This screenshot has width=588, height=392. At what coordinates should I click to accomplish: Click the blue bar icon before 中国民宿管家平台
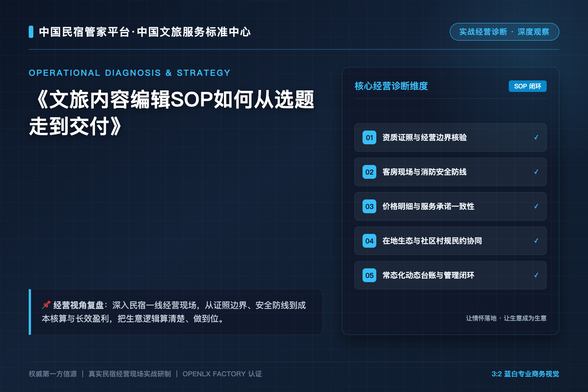[31, 32]
